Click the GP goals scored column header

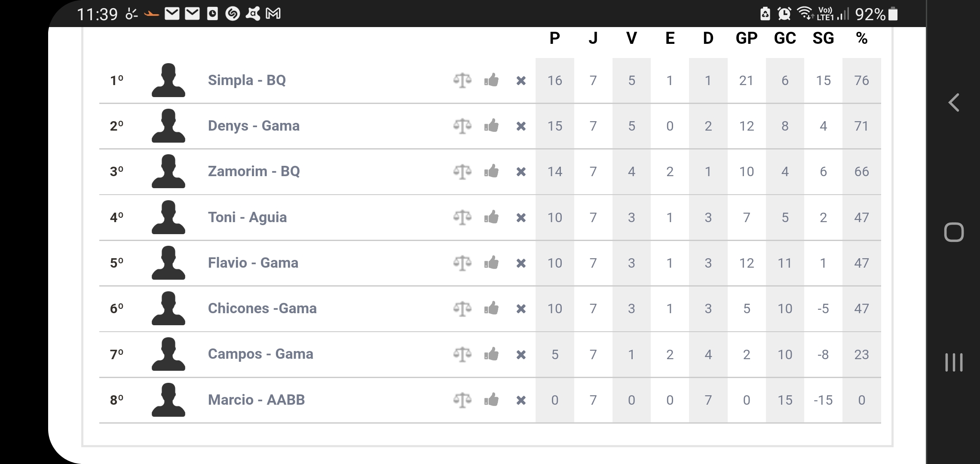[747, 38]
